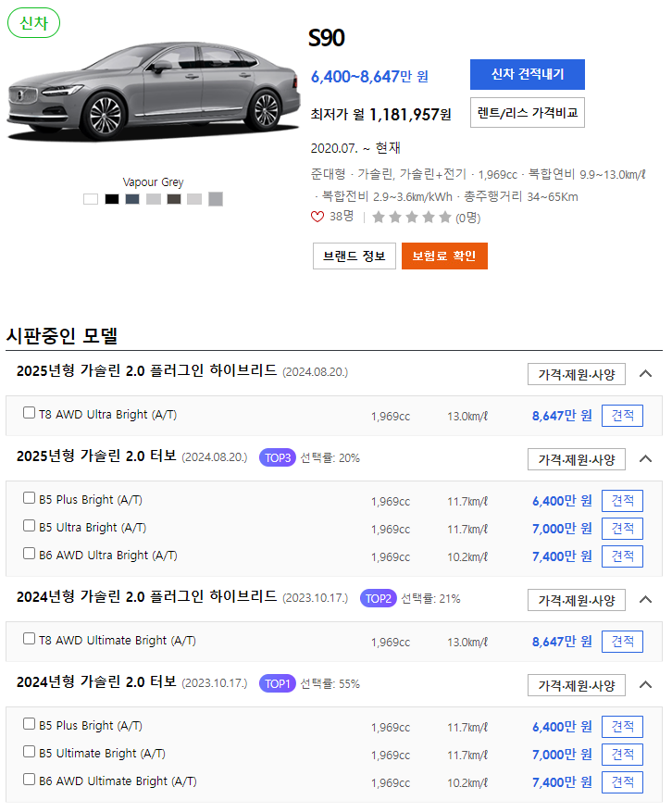
Task: Check B5 Plus Bright under 2024년형 터보
Action: tap(29, 723)
